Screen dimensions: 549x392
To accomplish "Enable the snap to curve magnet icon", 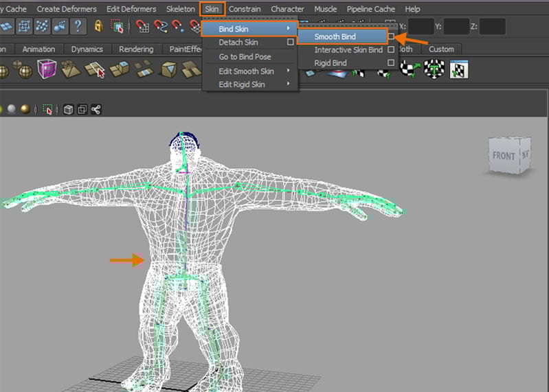I will pyautogui.click(x=161, y=27).
